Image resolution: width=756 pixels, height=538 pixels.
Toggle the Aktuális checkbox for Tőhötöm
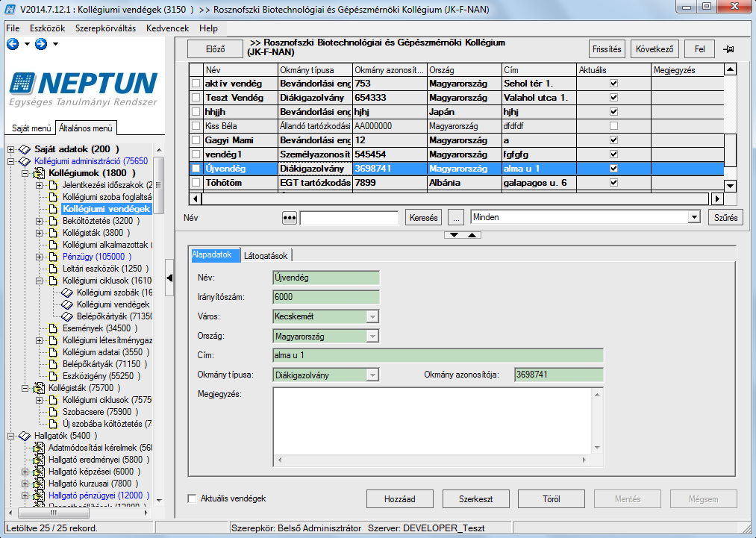point(613,183)
